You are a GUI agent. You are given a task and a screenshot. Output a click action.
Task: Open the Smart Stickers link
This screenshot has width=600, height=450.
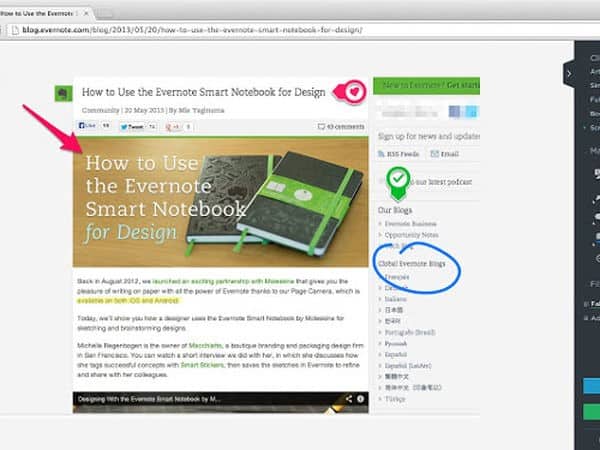click(x=202, y=365)
